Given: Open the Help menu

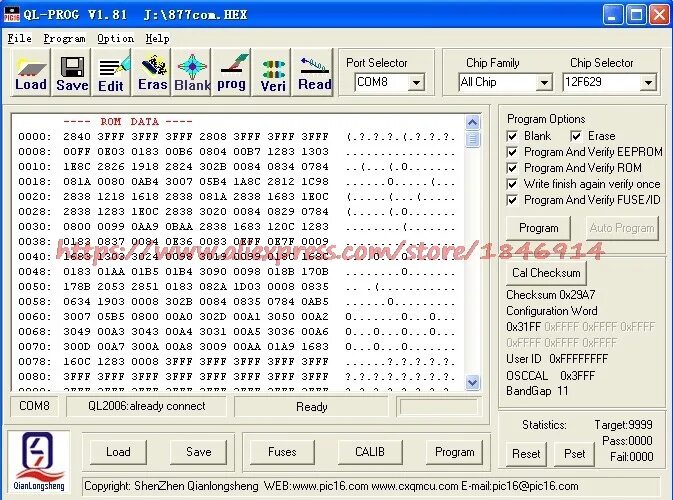Looking at the screenshot, I should point(158,39).
